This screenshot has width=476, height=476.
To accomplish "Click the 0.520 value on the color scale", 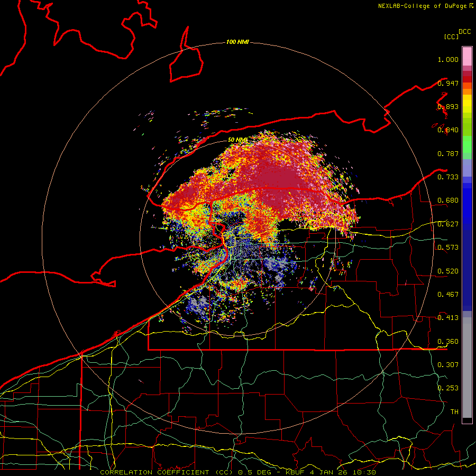I will click(448, 271).
